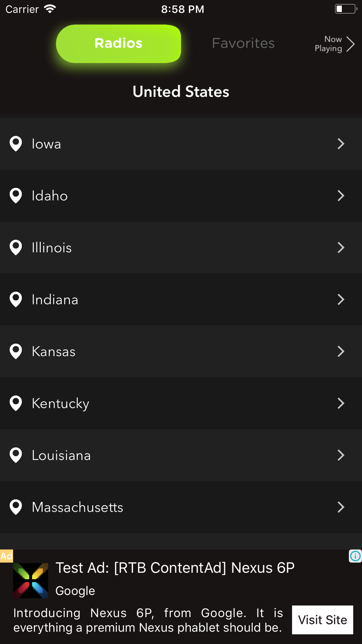Tap the location pin next to Illinois
The image size is (362, 644).
pos(16,248)
